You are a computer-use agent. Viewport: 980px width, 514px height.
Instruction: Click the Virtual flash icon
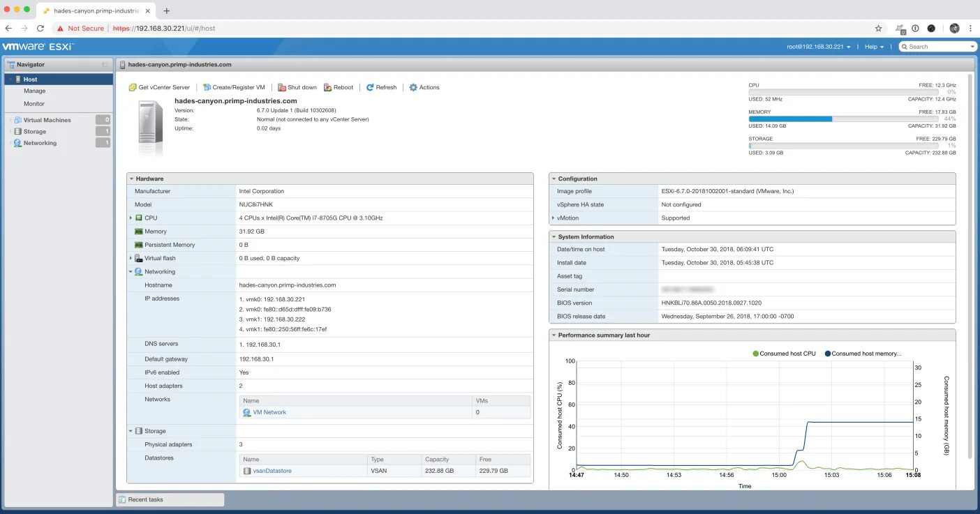pyautogui.click(x=139, y=258)
